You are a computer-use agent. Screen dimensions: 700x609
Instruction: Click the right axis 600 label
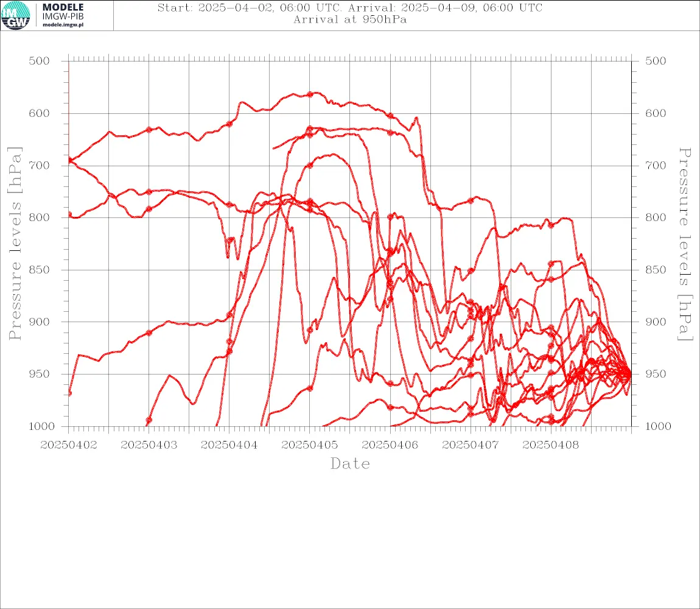coord(656,113)
